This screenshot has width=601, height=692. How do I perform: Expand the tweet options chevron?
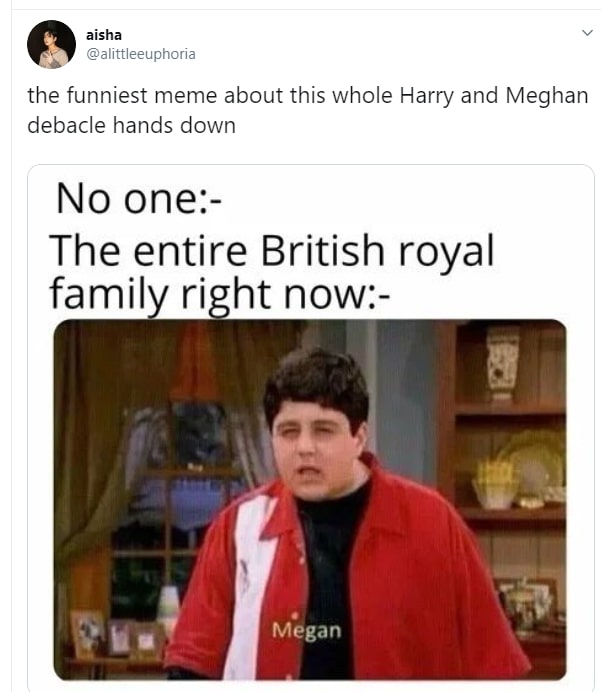point(587,33)
